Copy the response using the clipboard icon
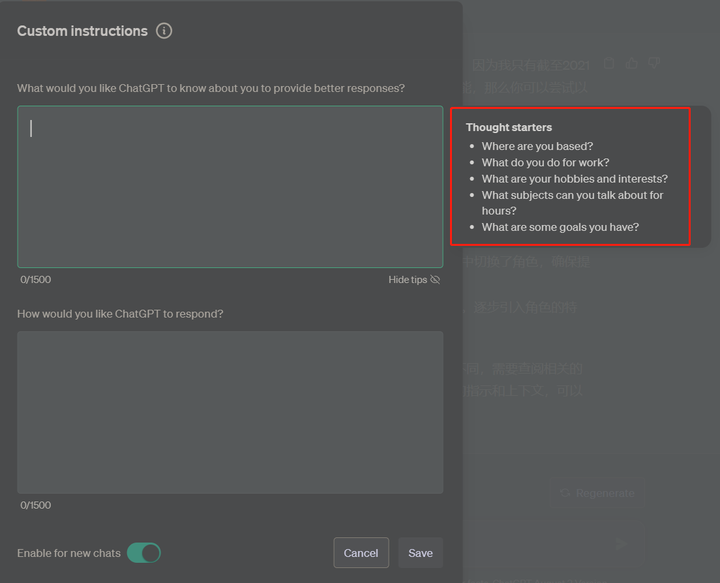The image size is (720, 583). (x=609, y=64)
